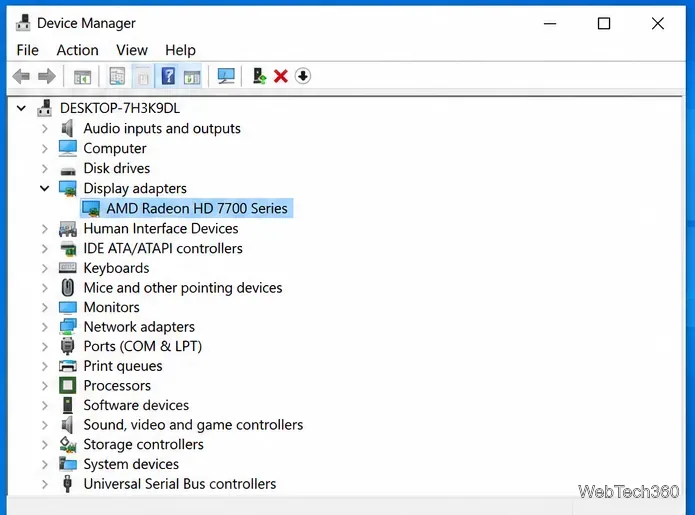The height and width of the screenshot is (515, 695).
Task: Click the Disable device down-arrow icon
Action: click(x=303, y=76)
